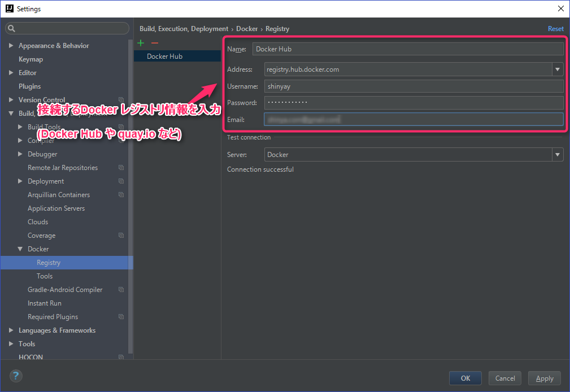The image size is (570, 392).
Task: Click the settings tree vertical scrollbar
Action: click(130, 197)
